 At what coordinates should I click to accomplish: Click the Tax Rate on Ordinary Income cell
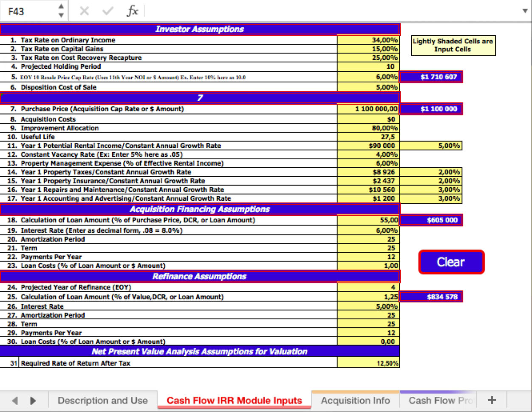pyautogui.click(x=368, y=40)
